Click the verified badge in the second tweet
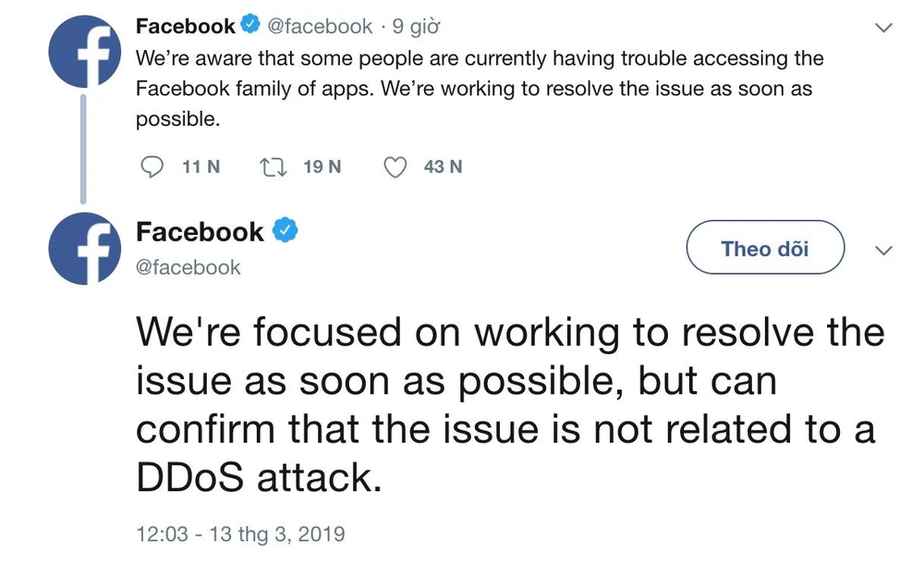 click(286, 232)
